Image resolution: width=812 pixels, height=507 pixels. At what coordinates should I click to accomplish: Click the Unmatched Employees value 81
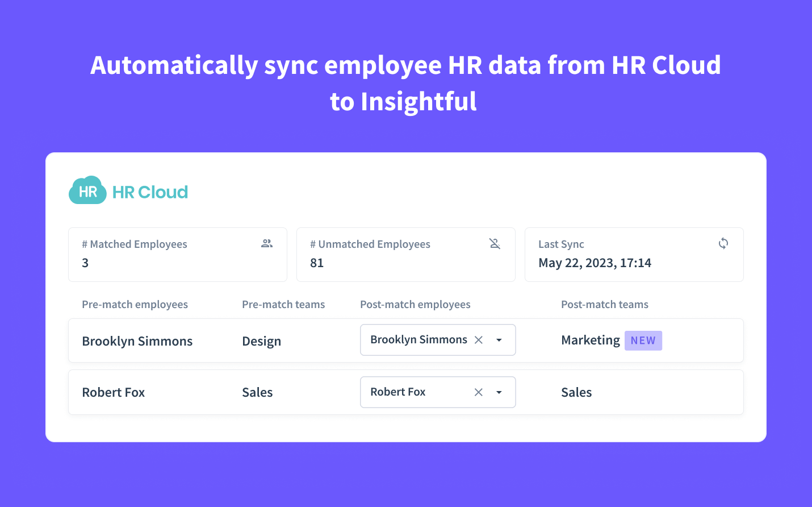[x=317, y=263]
